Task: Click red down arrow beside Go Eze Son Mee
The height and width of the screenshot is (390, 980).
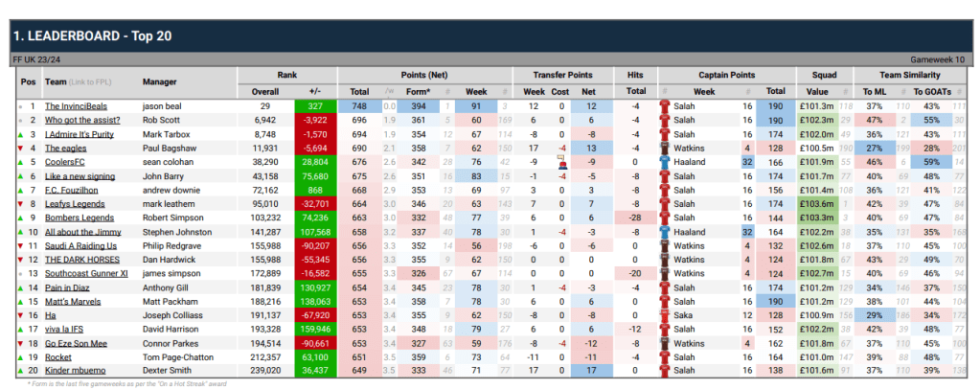Action: coord(21,342)
